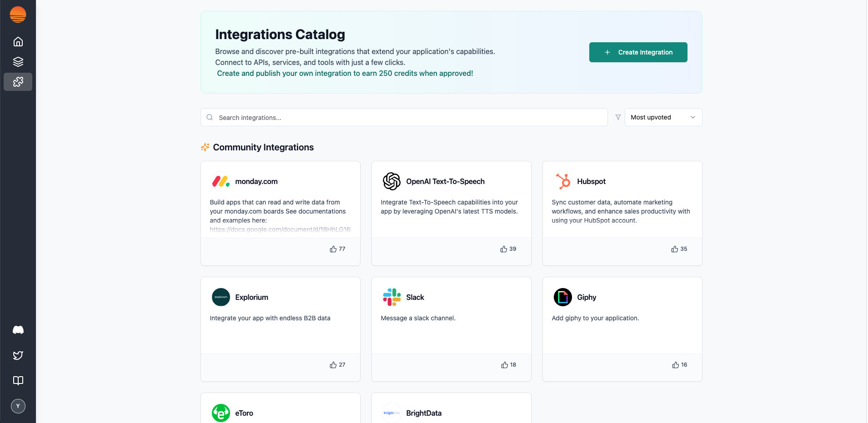This screenshot has width=868, height=423.
Task: Open the Explorium integration title
Action: (252, 298)
